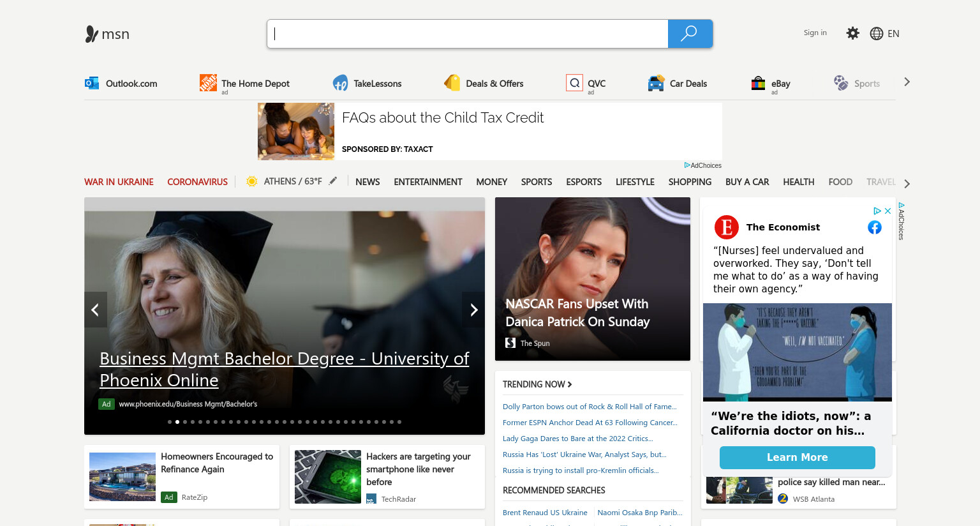
Task: Click the sun weather icon
Action: click(252, 181)
